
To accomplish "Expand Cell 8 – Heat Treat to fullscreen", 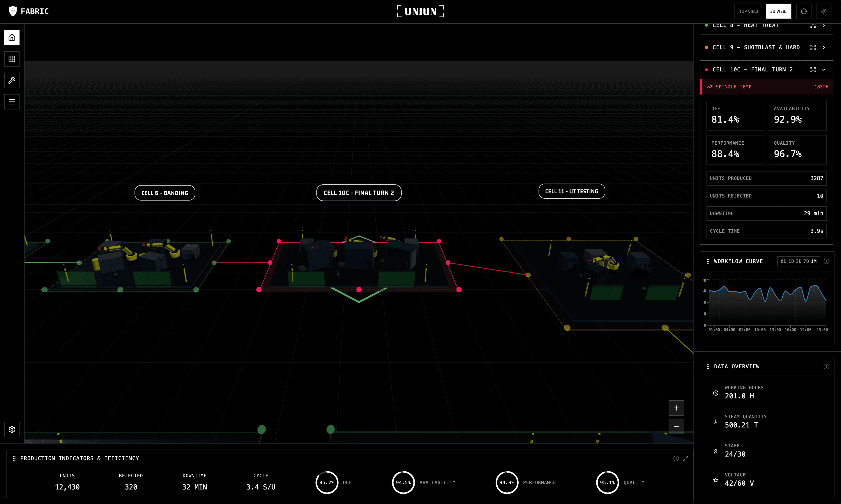I will click(813, 25).
